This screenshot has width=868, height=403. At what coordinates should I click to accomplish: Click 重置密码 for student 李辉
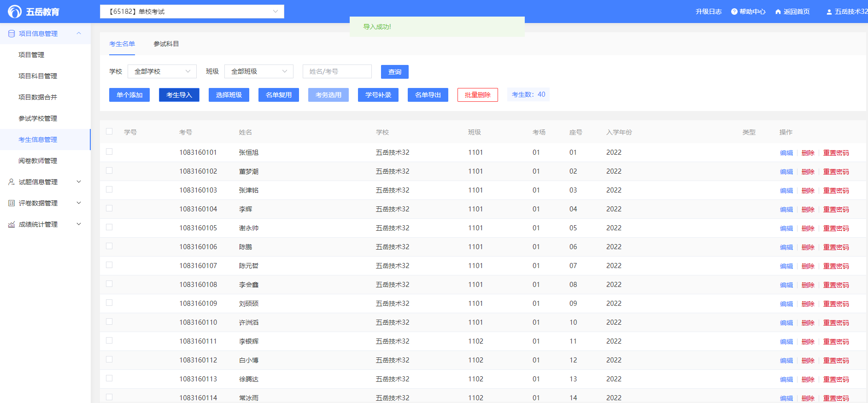click(836, 210)
